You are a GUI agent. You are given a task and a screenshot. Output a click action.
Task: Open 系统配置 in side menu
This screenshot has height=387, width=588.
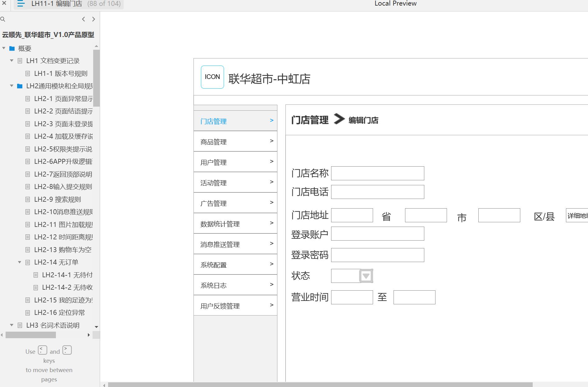tap(235, 265)
